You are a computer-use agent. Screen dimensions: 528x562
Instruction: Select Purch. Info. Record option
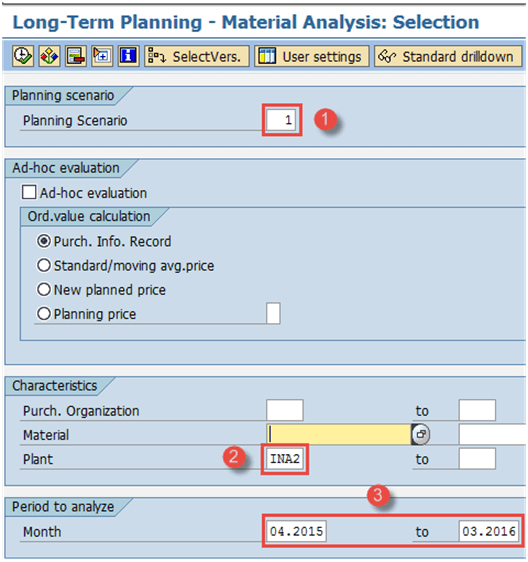pyautogui.click(x=44, y=241)
